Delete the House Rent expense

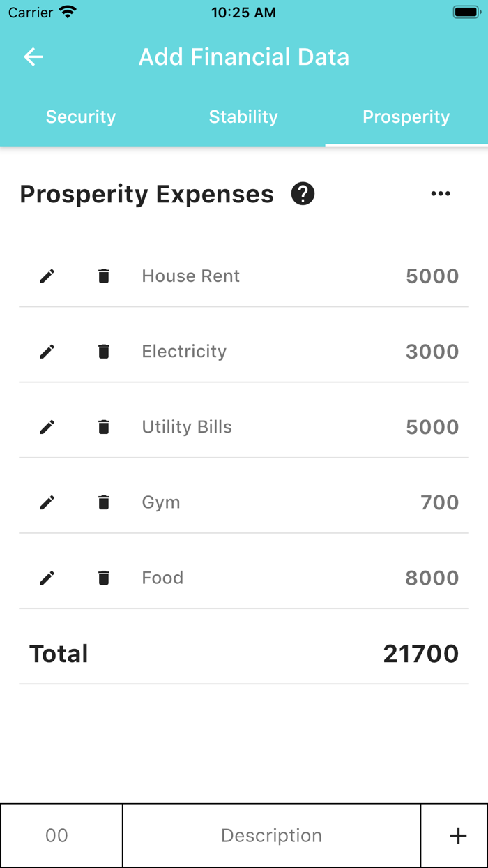[103, 276]
